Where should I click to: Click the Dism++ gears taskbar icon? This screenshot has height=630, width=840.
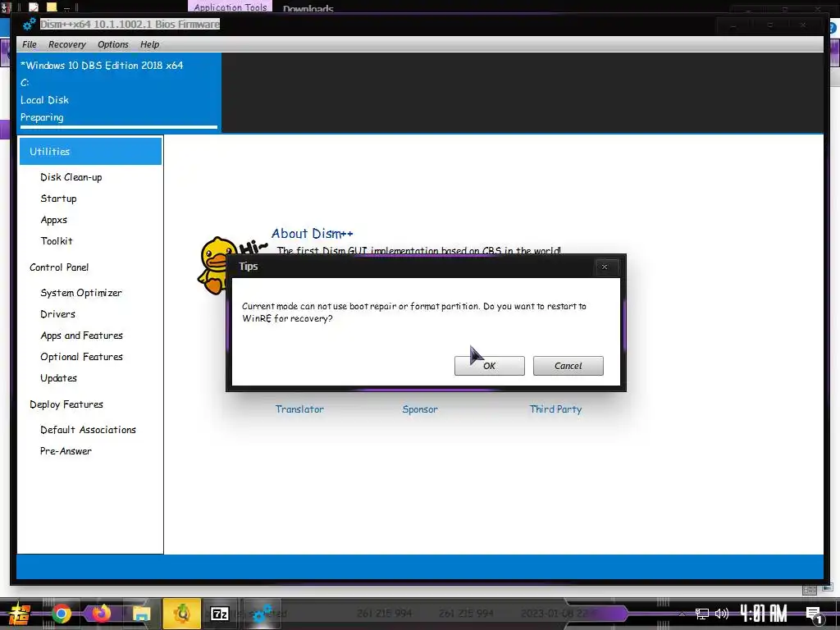(262, 614)
